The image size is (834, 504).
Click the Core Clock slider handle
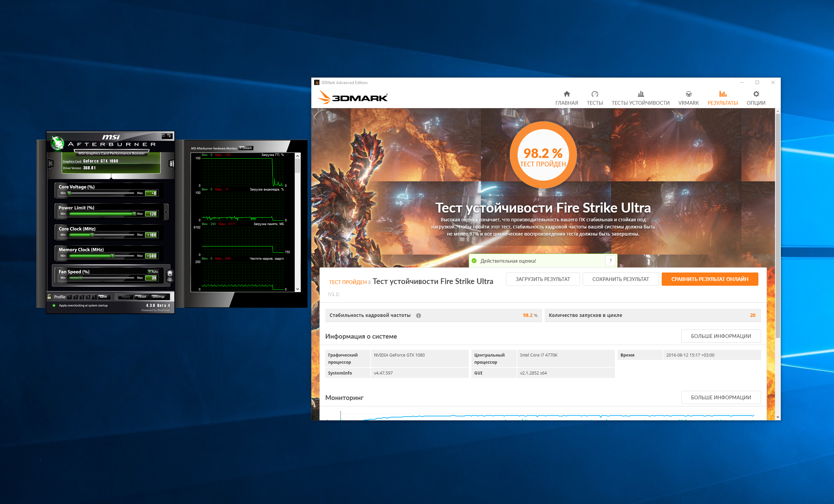[x=92, y=235]
